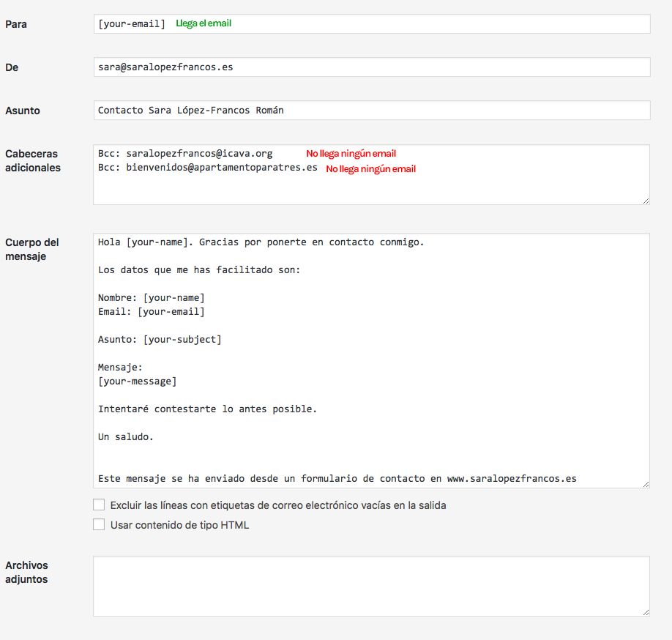Grab the Cuerpo del mensaje resize handle
Image resolution: width=672 pixels, height=640 pixels.
[646, 484]
